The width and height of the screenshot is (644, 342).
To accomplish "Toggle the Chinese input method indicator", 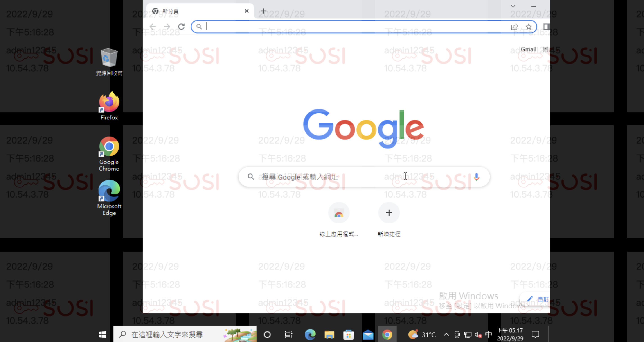I will coord(489,335).
